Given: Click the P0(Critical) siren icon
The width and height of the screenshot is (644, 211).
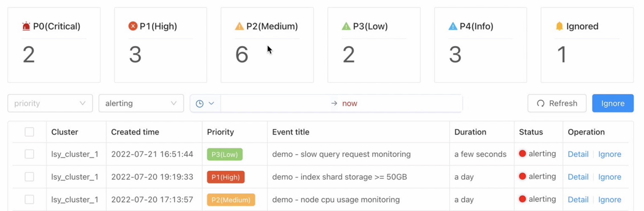Looking at the screenshot, I should tap(26, 26).
